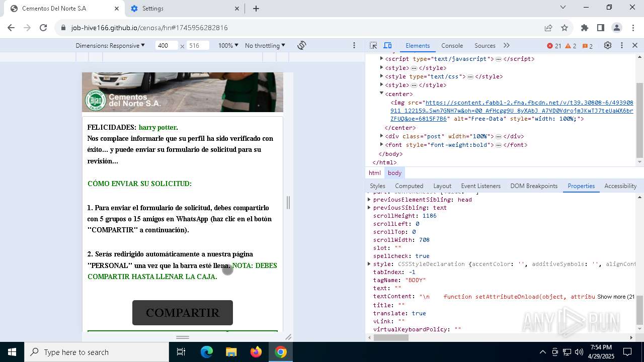Expand previousElementSibling property
This screenshot has width=644, height=362.
click(x=369, y=200)
